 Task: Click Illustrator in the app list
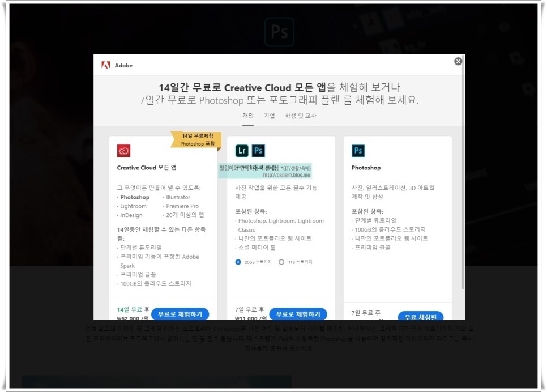point(178,197)
